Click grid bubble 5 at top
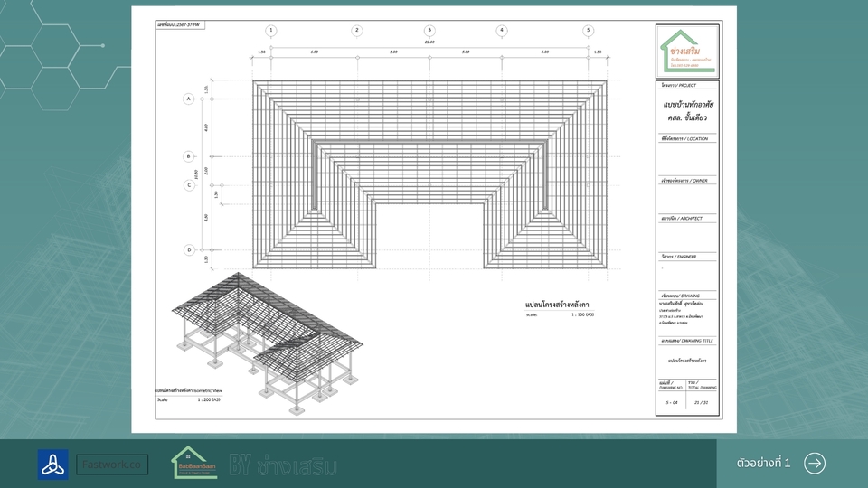Screen dimensions: 868x488 588,31
